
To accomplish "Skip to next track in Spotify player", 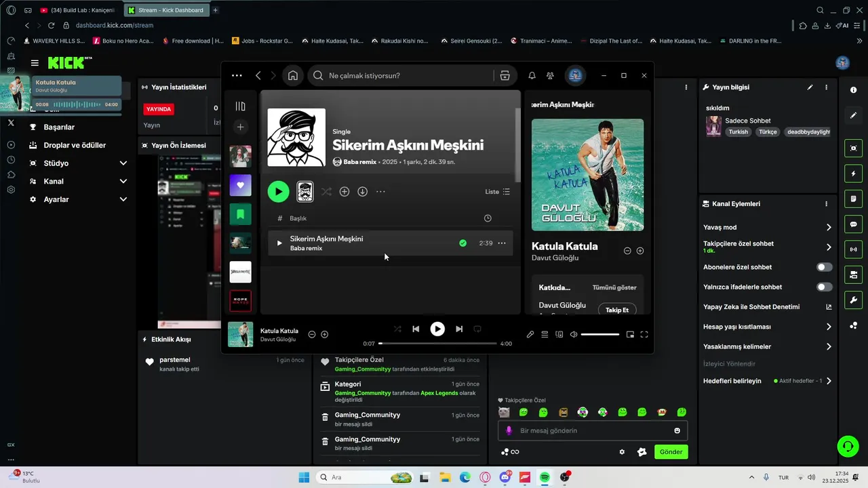I will tap(459, 329).
